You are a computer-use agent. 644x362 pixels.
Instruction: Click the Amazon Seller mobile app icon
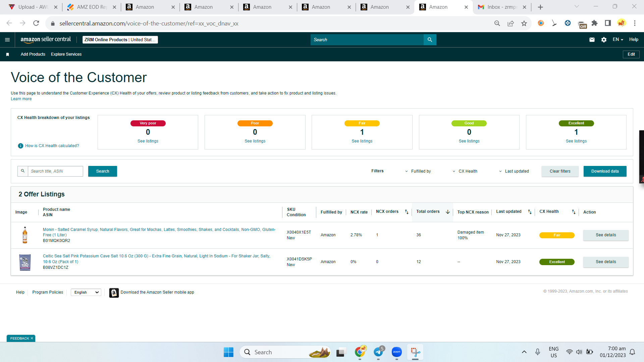[114, 293]
